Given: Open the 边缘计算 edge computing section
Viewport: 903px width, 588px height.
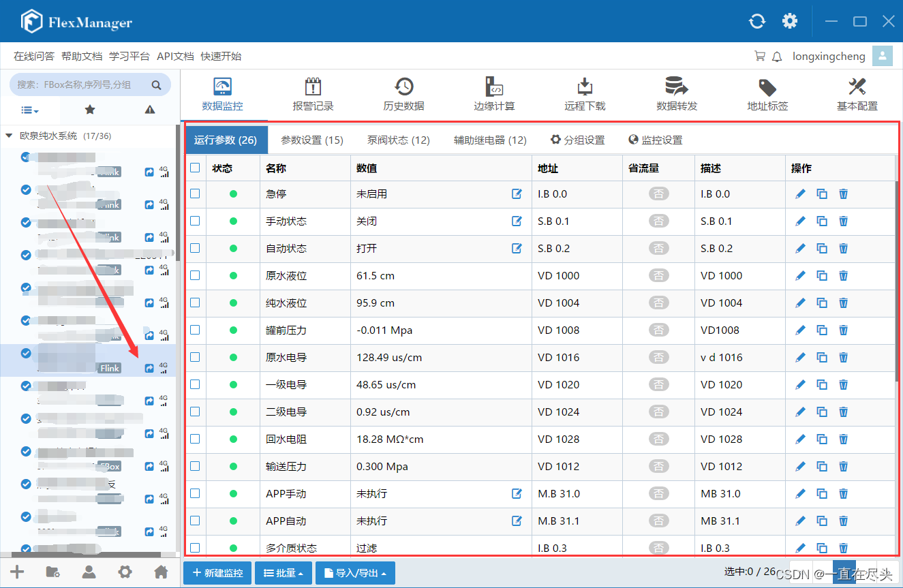Looking at the screenshot, I should 494,95.
